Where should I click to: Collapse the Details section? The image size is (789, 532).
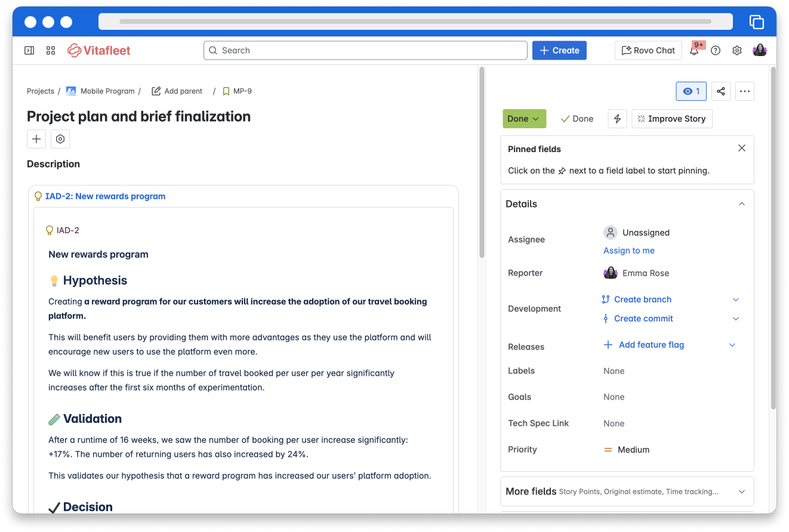coord(742,204)
